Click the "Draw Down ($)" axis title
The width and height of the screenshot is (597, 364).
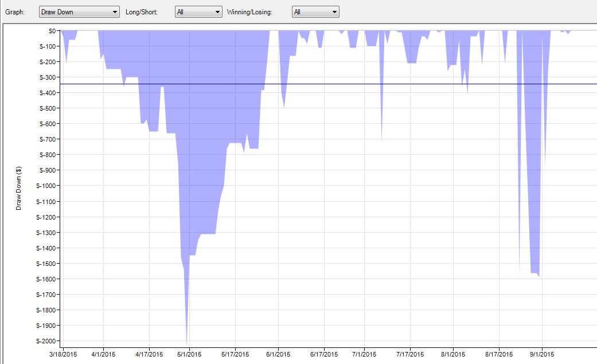pyautogui.click(x=18, y=188)
